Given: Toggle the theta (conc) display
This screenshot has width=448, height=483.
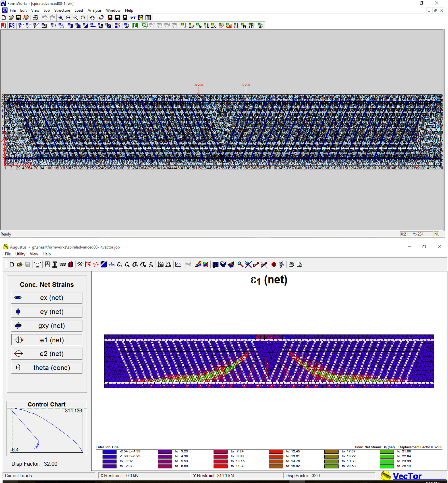Looking at the screenshot, I should [x=47, y=368].
